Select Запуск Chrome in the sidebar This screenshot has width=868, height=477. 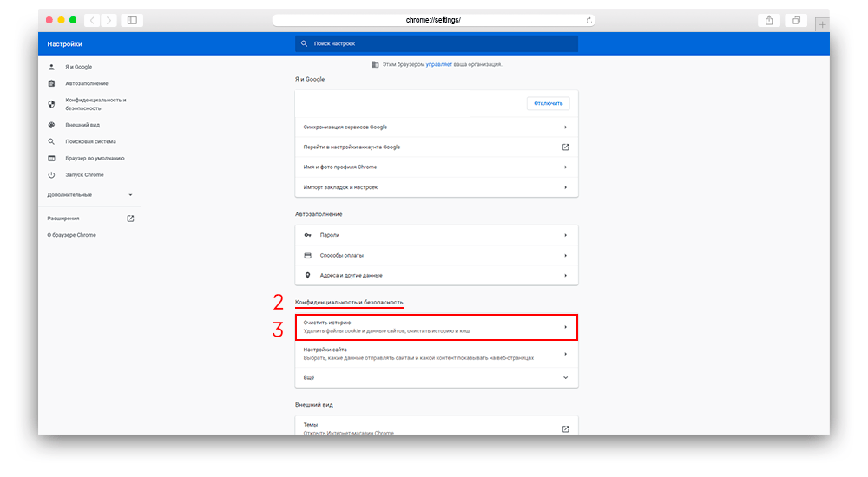85,175
